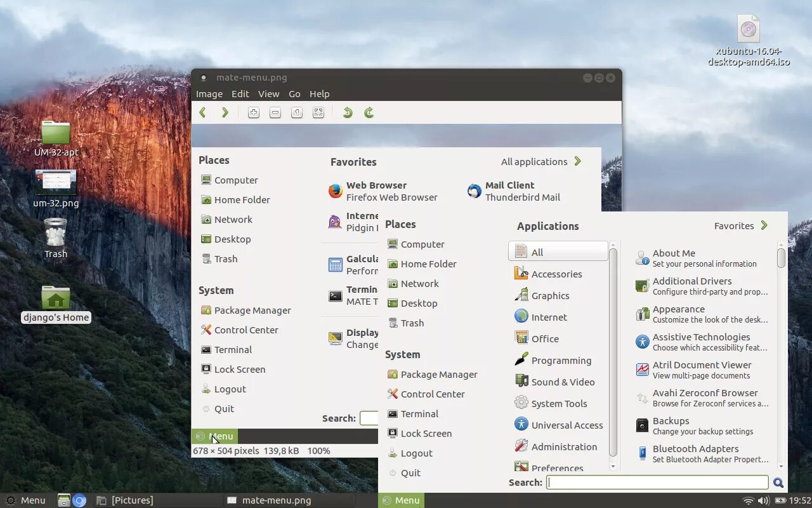Go to next image with right arrow icon

pos(224,112)
